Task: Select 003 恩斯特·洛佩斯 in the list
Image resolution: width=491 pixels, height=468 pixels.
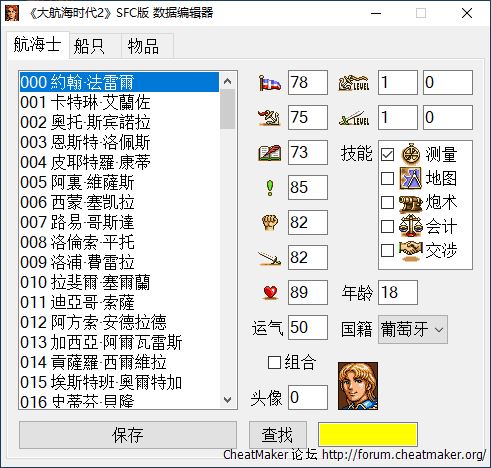Action: (119, 142)
